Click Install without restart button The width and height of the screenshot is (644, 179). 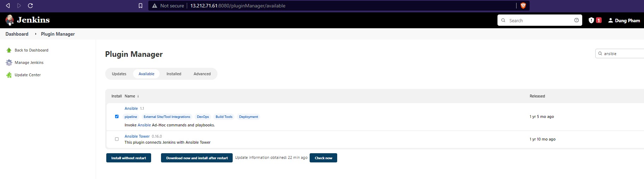129,158
